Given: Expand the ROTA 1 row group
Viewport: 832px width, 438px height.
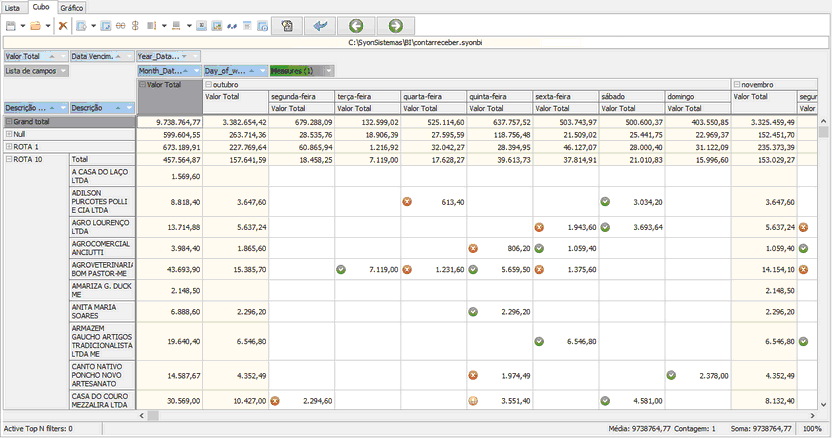Looking at the screenshot, I should [x=9, y=146].
